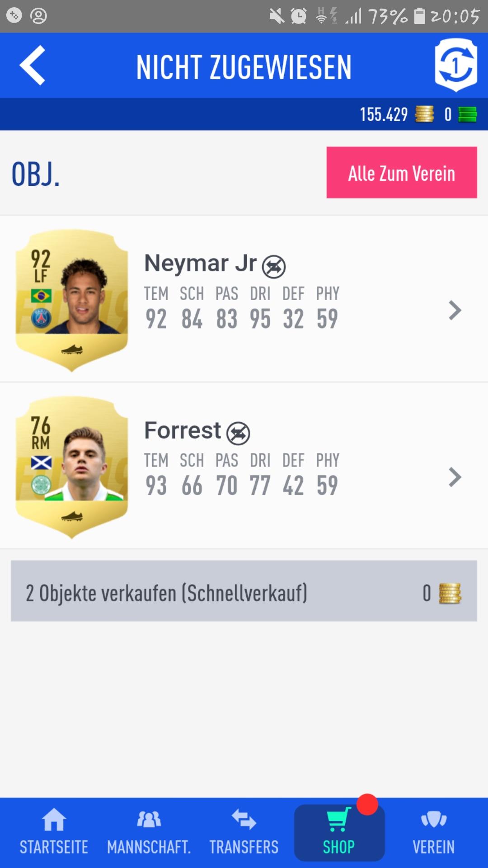
Task: Select the Neymar Jr player card
Action: [72, 300]
